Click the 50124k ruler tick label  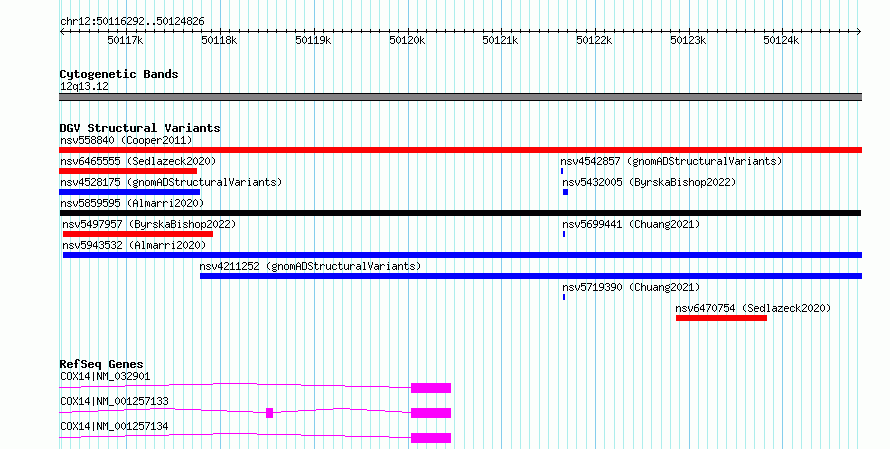tap(781, 40)
